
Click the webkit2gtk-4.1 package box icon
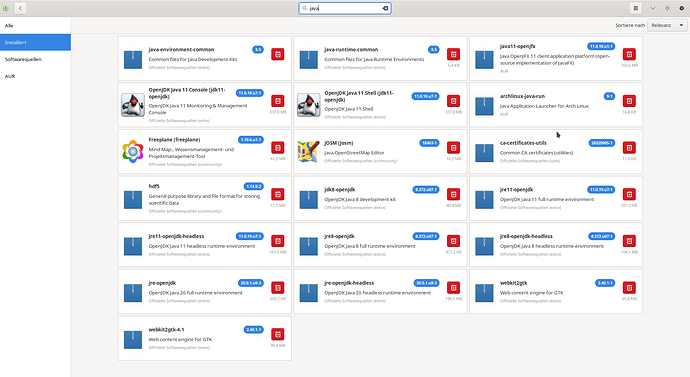(x=133, y=340)
